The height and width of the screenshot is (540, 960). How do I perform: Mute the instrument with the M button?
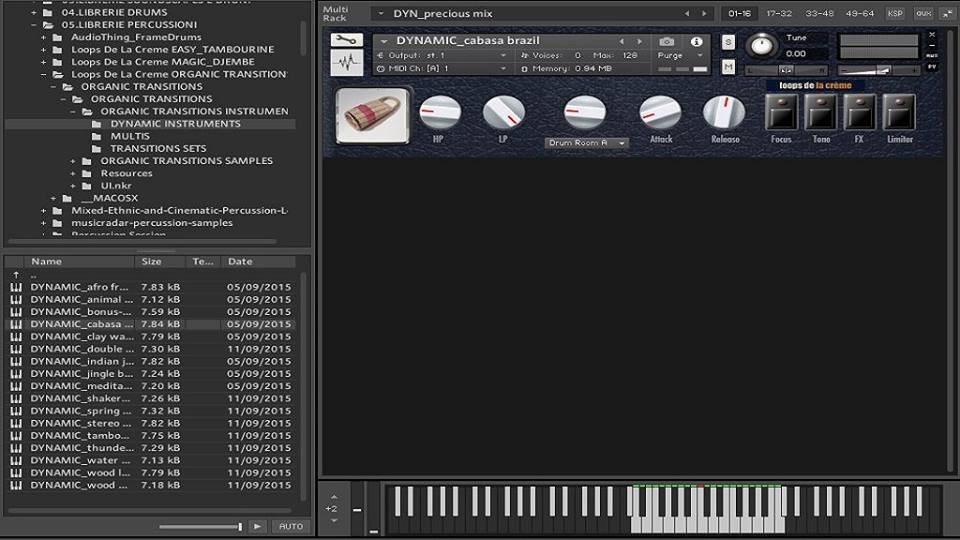coord(728,67)
